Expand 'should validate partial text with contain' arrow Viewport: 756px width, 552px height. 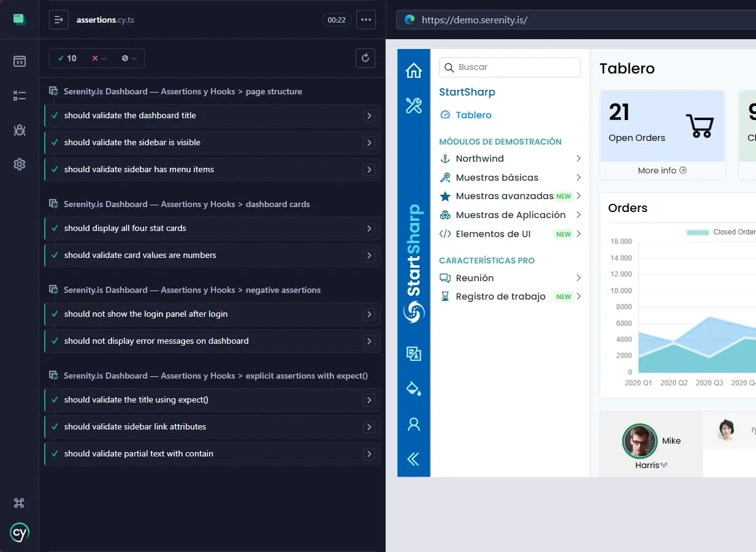tap(369, 453)
